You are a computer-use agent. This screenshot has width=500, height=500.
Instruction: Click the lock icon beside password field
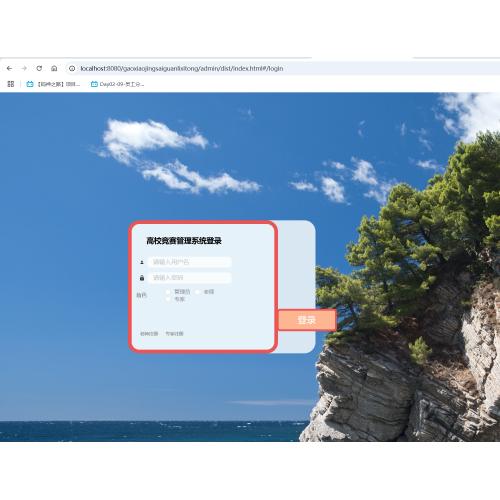[142, 278]
